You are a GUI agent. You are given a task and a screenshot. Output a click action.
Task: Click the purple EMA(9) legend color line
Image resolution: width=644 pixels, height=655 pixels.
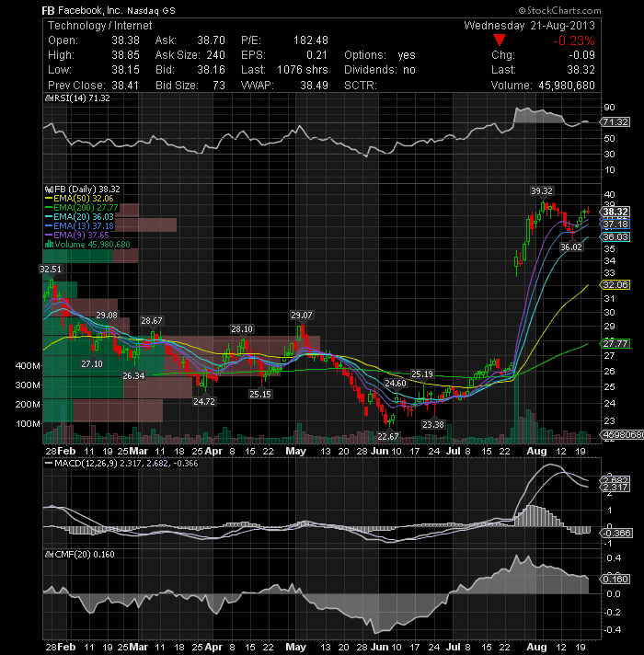(x=49, y=236)
